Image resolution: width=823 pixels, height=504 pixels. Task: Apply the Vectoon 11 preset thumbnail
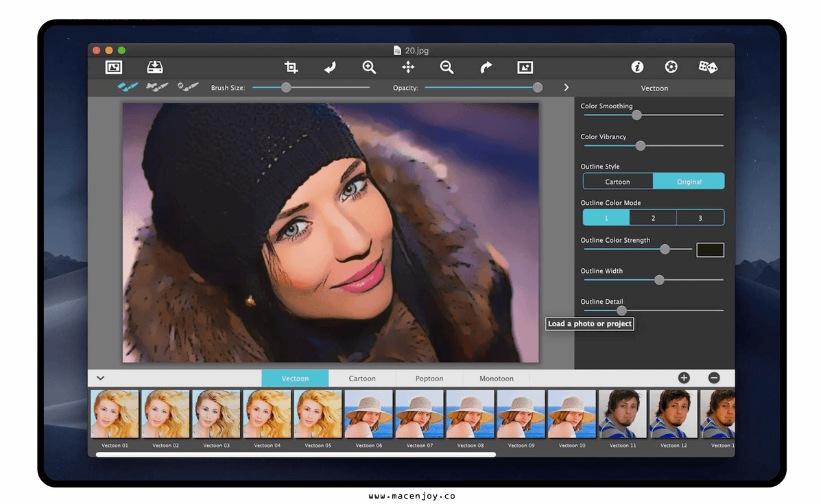click(x=623, y=414)
